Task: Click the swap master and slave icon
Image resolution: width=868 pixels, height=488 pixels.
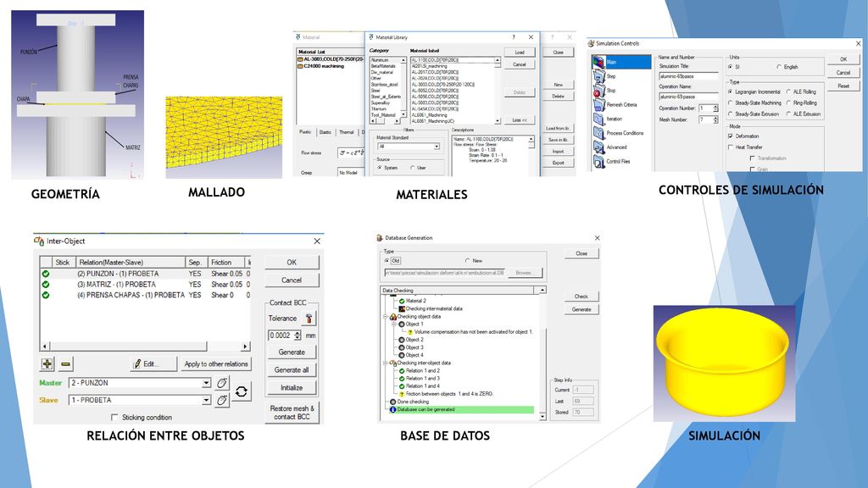Action: [242, 391]
